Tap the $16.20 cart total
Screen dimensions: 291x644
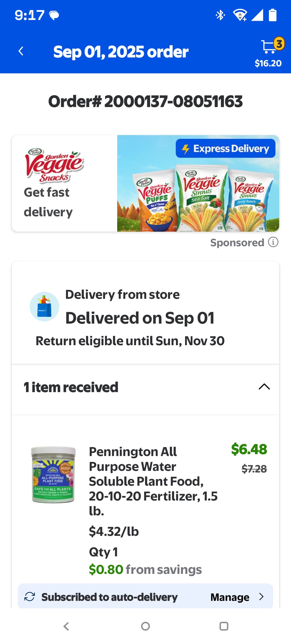point(268,63)
